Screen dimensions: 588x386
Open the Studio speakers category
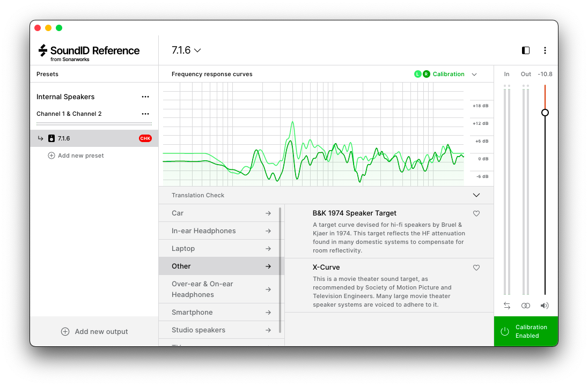tap(221, 330)
